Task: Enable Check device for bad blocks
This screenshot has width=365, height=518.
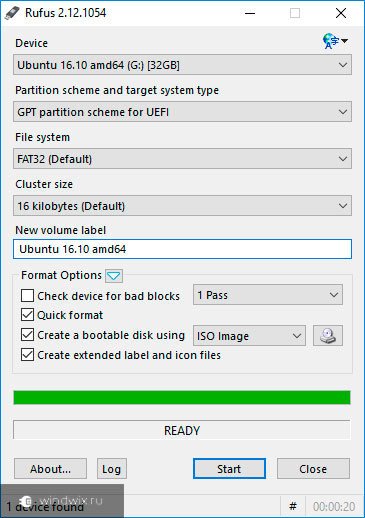Action: click(x=27, y=295)
